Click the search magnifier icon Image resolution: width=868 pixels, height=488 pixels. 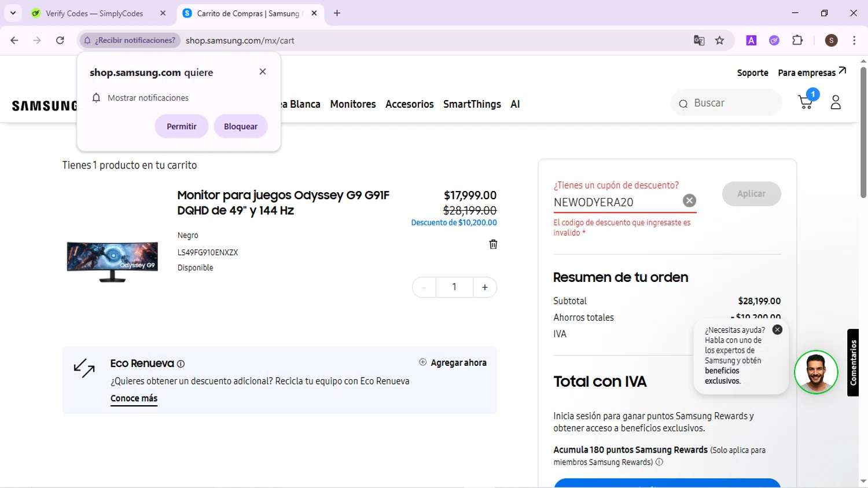pos(683,104)
